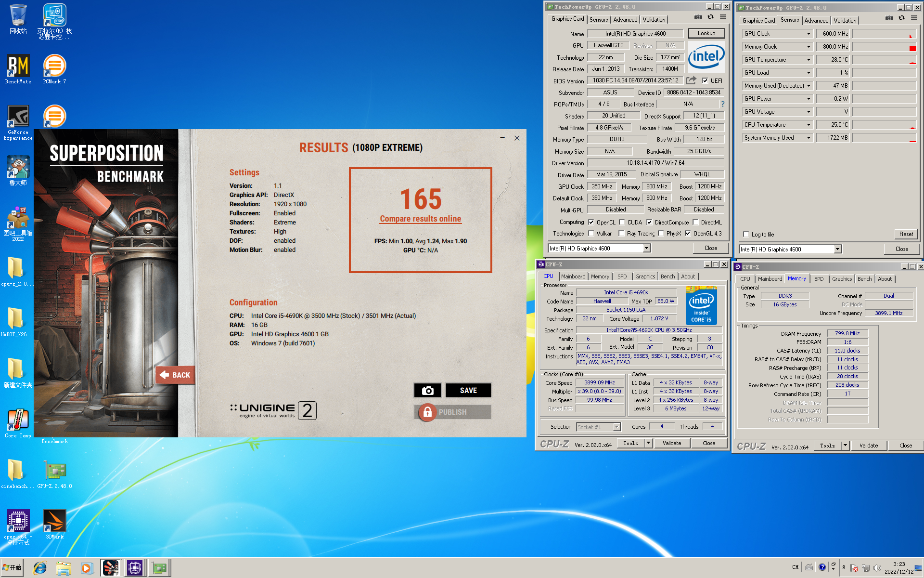Click Compare results online link
The image size is (924, 578).
coord(420,219)
